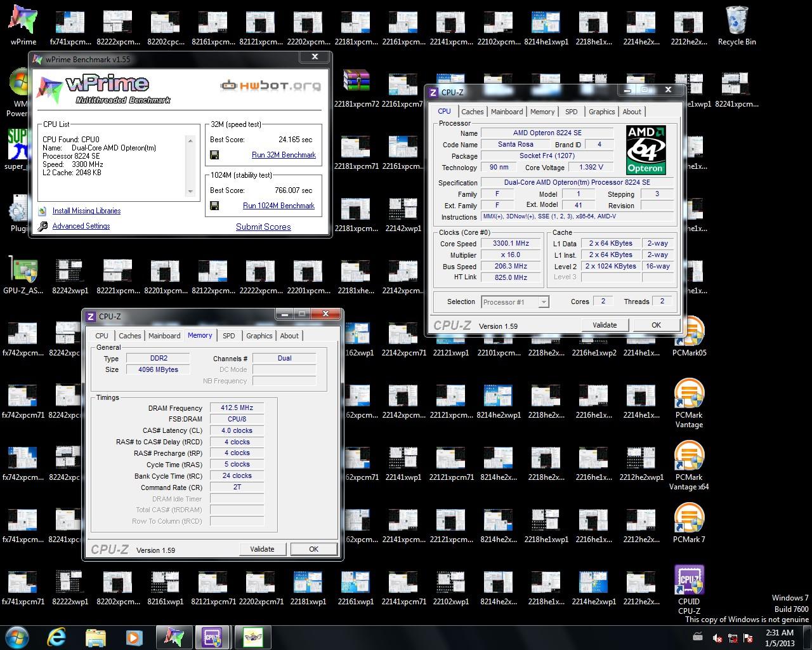
Task: Open the PCMark 7 shortcut
Action: pos(689,524)
